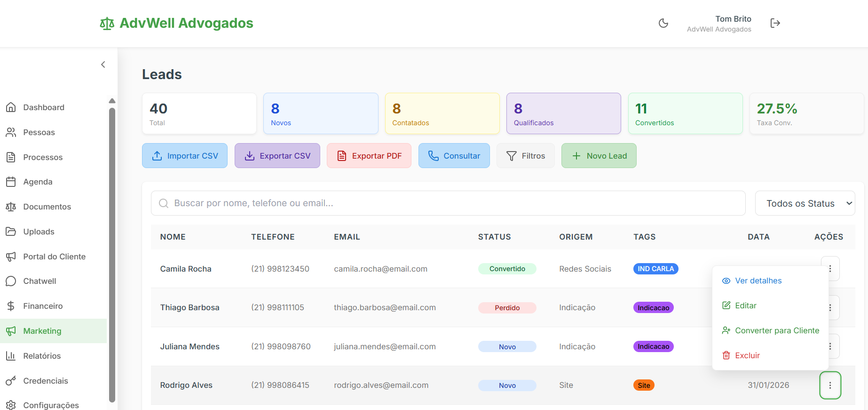
Task: Open actions menu for Juliana Mendes
Action: coord(830,346)
